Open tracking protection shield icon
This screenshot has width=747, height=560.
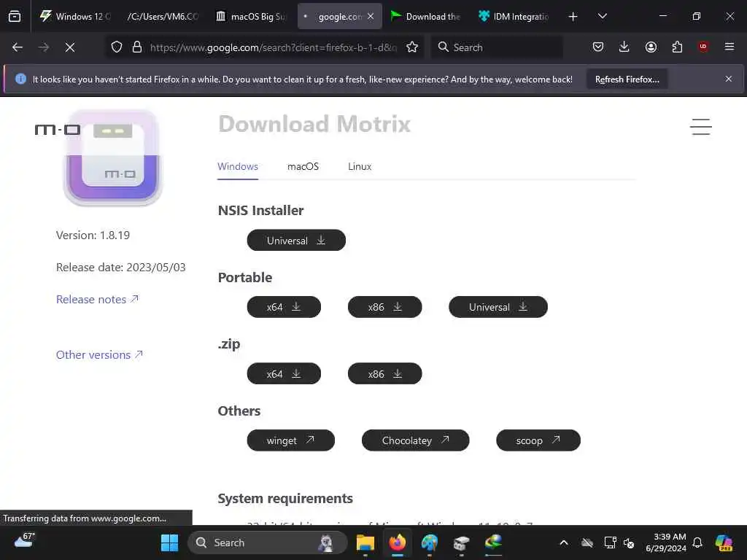click(x=117, y=47)
